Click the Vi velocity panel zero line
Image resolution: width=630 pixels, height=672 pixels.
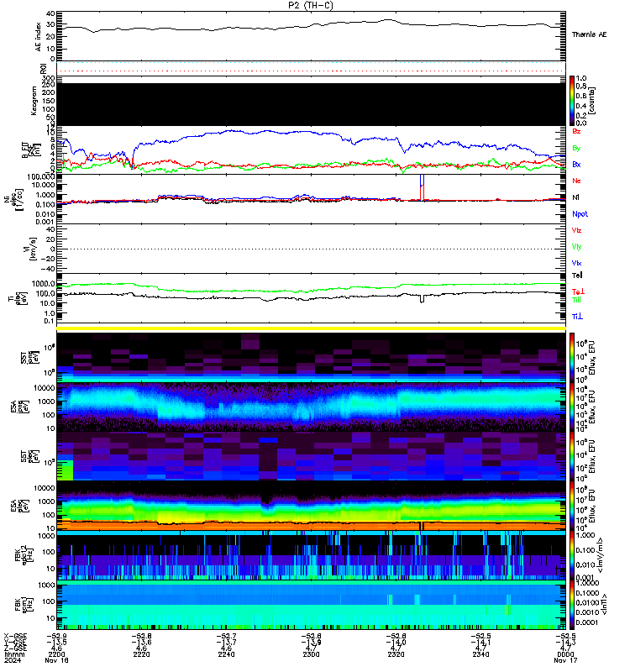(x=311, y=249)
